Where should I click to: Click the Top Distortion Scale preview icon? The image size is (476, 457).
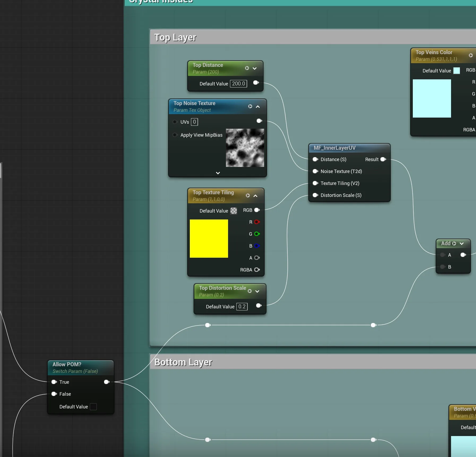coord(250,291)
